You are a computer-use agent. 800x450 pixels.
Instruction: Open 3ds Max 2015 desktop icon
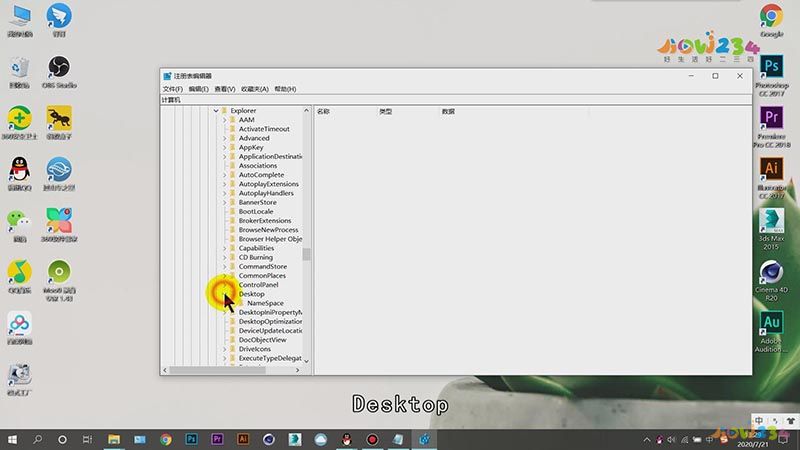771,229
